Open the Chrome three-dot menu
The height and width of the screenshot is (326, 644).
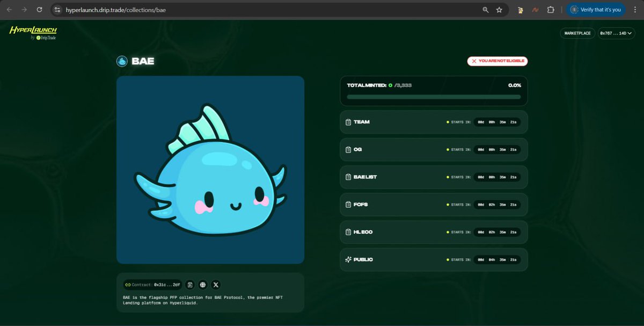(635, 10)
